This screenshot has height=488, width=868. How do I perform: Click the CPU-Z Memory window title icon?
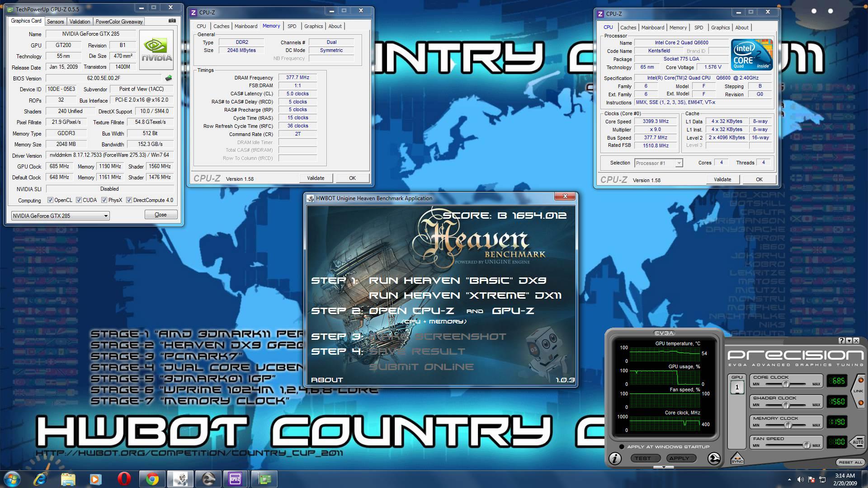(194, 12)
